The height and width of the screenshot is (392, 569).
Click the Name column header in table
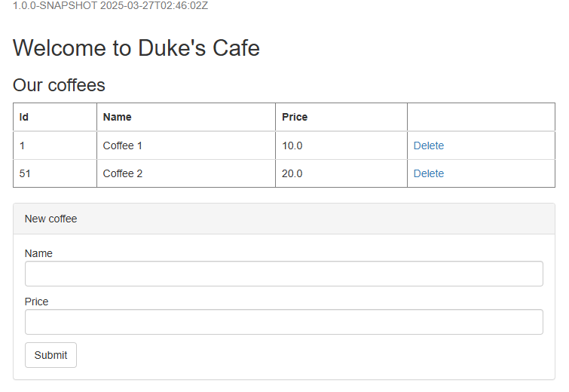point(117,117)
